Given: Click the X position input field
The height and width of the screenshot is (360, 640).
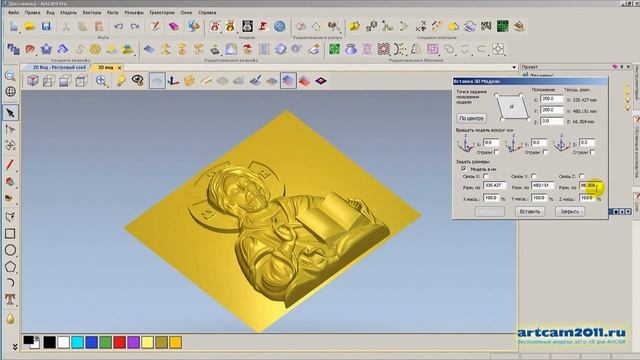Looking at the screenshot, I should tap(551, 99).
